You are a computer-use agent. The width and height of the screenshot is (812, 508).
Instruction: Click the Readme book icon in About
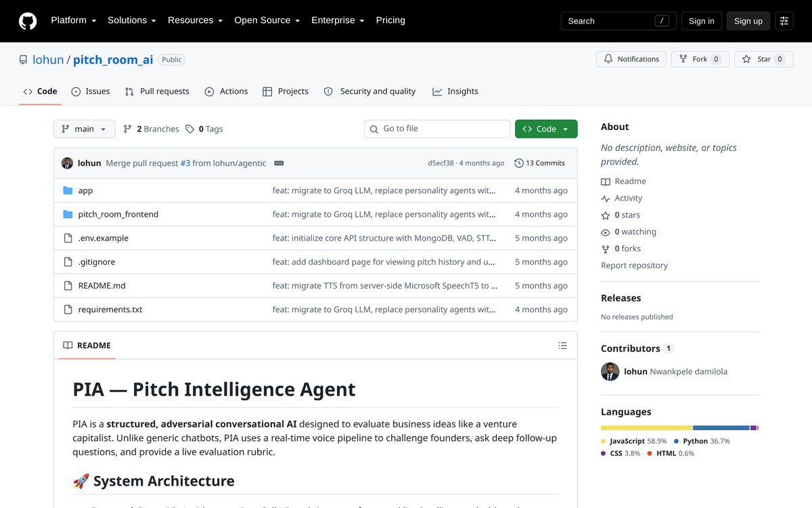pyautogui.click(x=606, y=182)
